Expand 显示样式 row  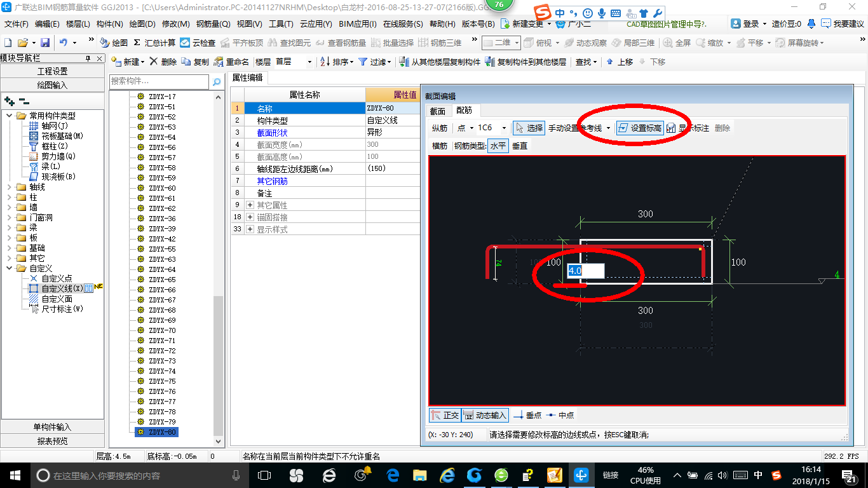coord(250,229)
